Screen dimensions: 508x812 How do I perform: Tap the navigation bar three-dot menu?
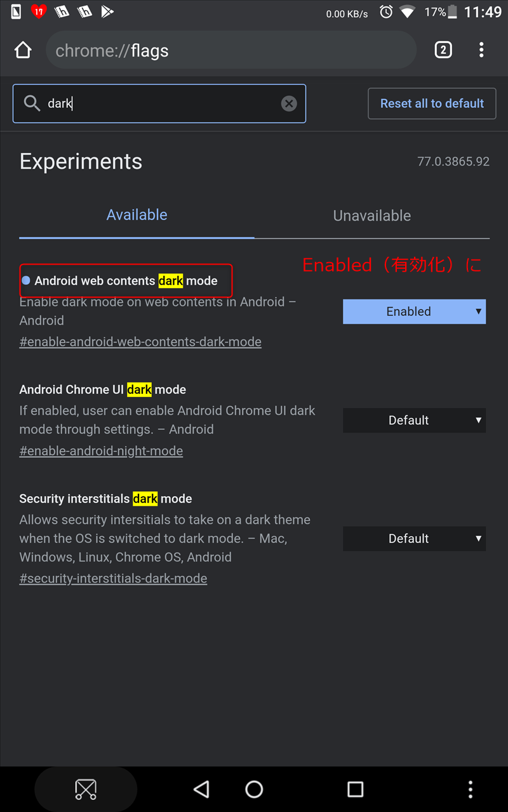click(470, 789)
